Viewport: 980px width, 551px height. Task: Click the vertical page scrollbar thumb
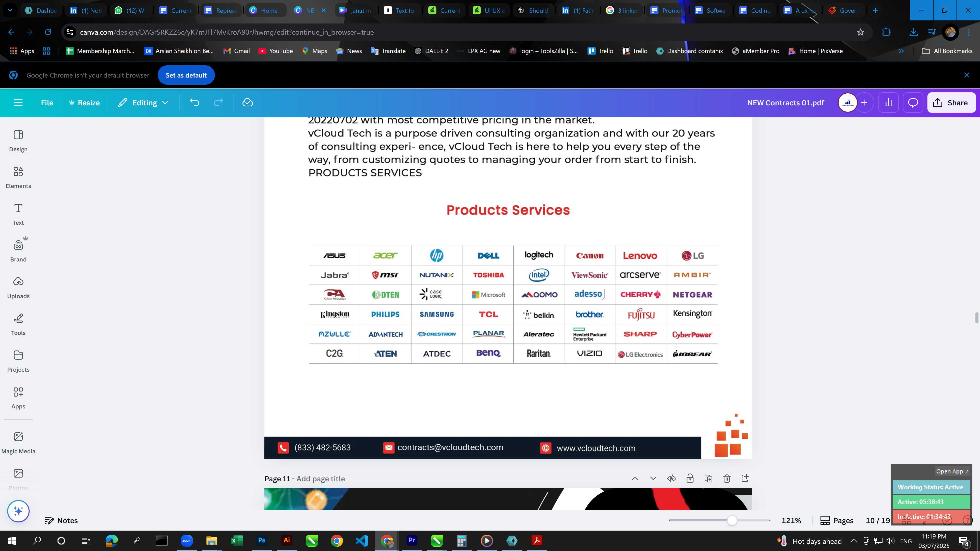point(976,318)
